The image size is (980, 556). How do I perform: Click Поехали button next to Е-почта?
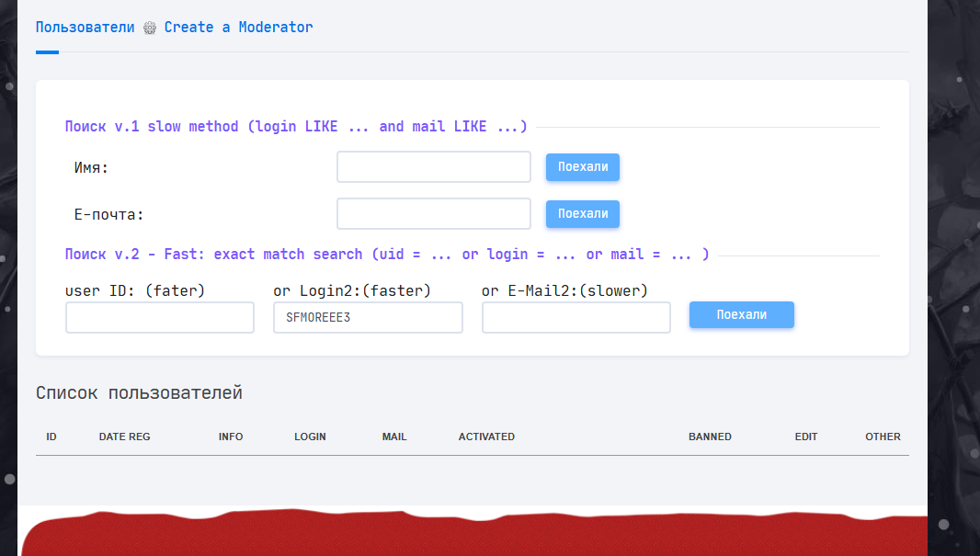[583, 213]
